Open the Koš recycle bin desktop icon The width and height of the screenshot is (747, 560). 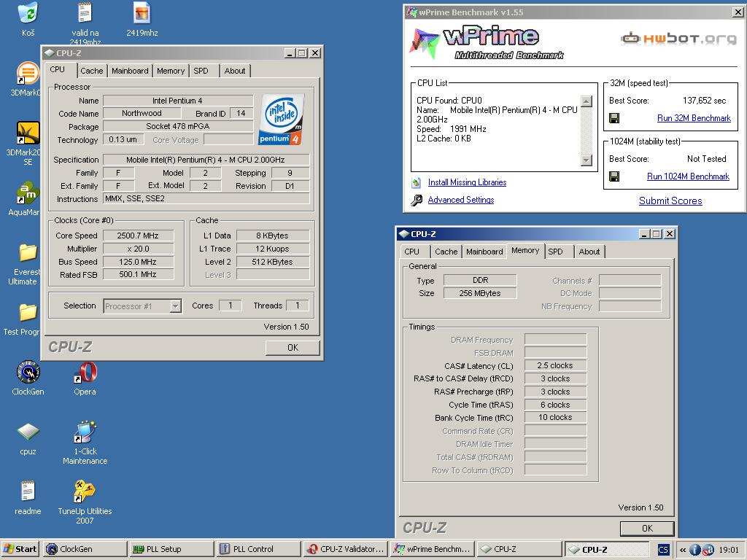[x=28, y=13]
